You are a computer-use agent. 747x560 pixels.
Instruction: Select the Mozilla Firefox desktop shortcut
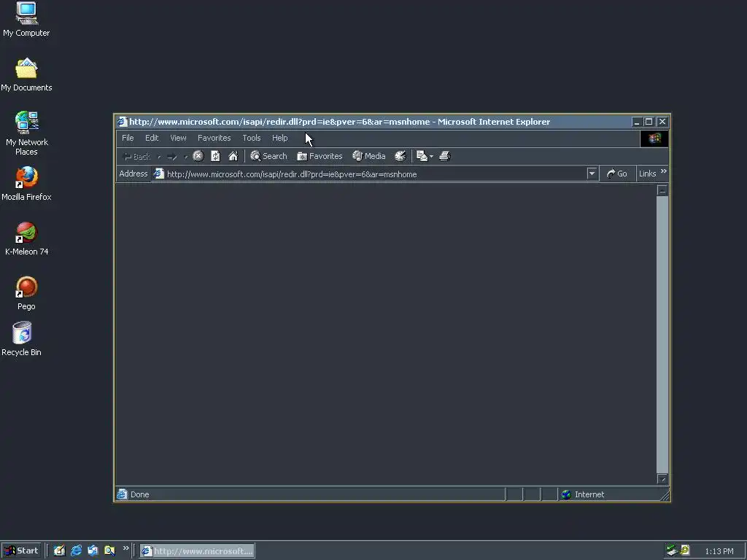coord(26,184)
